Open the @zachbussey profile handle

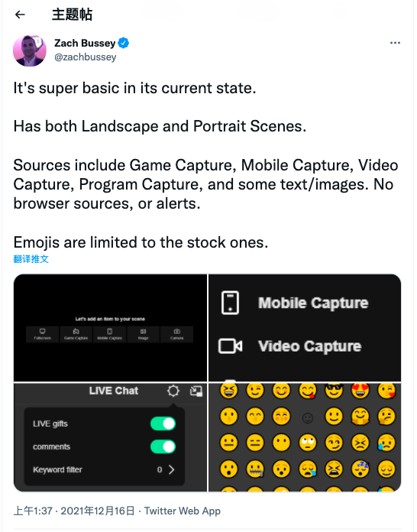86,57
